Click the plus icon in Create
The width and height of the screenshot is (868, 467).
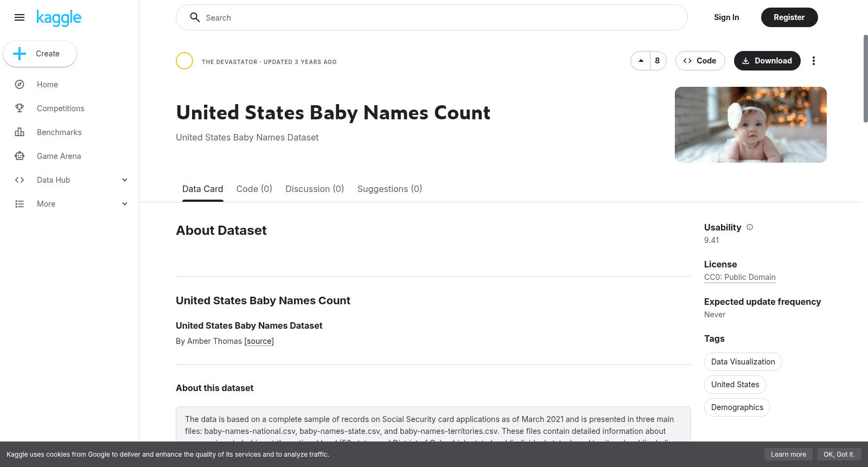20,54
